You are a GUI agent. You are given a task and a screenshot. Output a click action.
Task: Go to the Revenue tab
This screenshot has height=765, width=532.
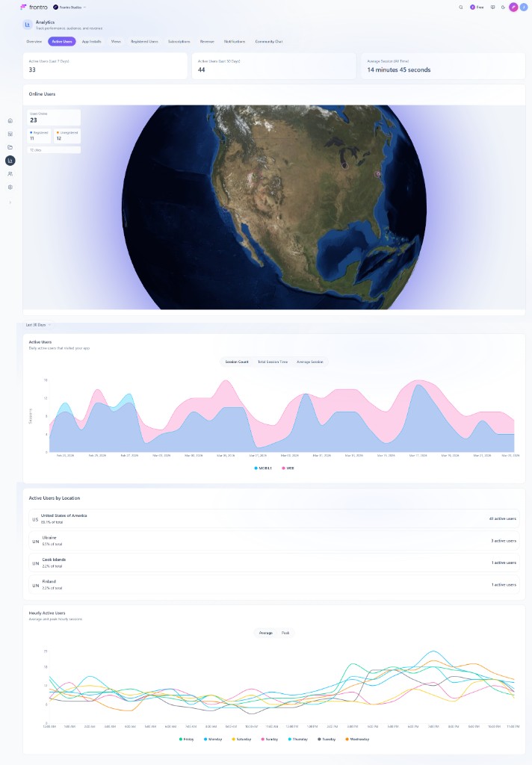(207, 42)
